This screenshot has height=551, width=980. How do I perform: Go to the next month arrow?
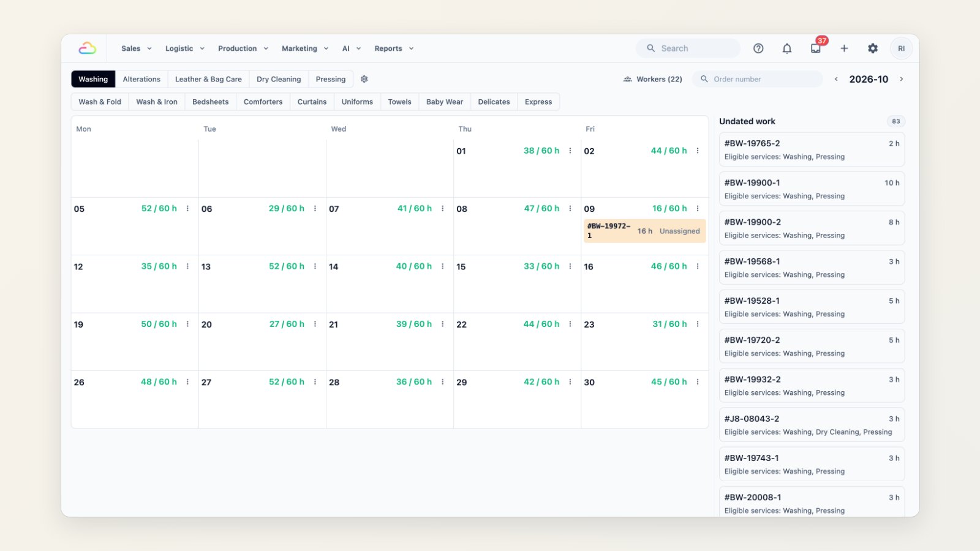(901, 79)
